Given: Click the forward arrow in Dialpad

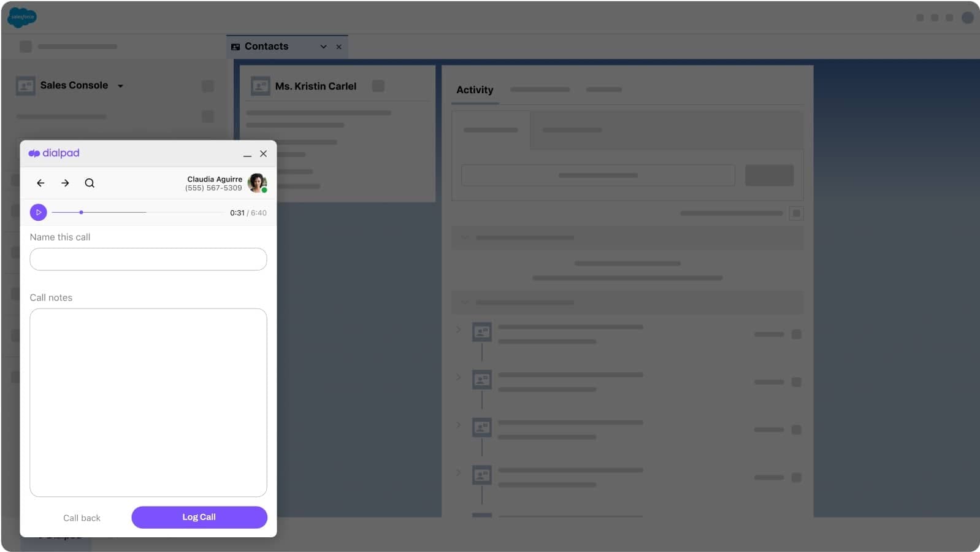Looking at the screenshot, I should coord(65,183).
